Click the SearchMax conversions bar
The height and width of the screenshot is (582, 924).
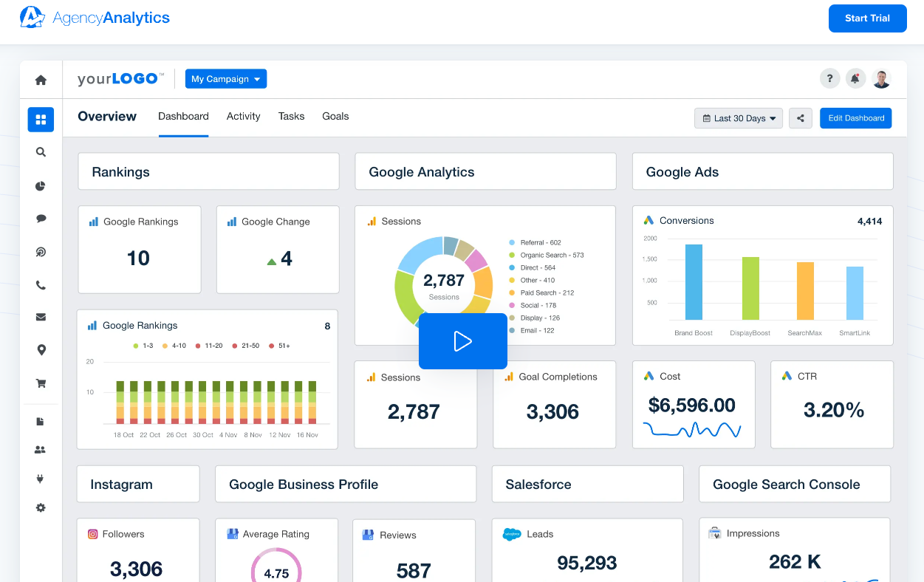pyautogui.click(x=805, y=291)
